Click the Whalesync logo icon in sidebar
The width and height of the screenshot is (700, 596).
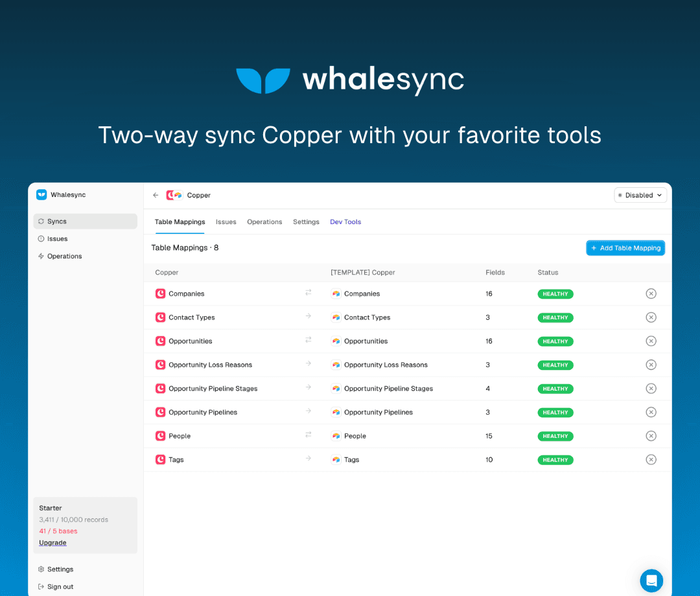coord(41,194)
